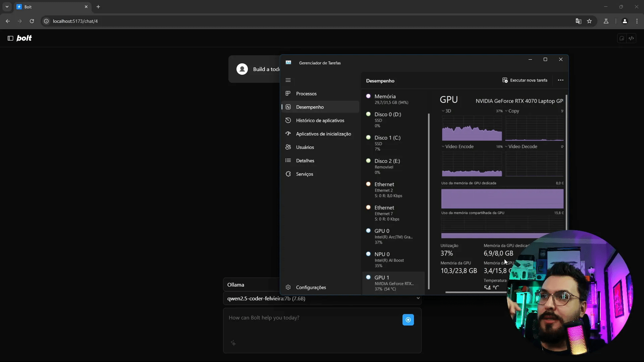
Task: Click the performance list vertical scrollbar
Action: 429,201
